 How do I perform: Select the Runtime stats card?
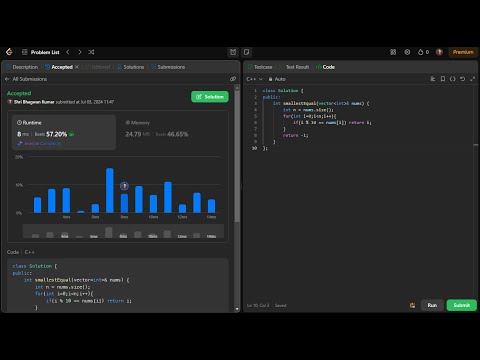click(x=64, y=133)
